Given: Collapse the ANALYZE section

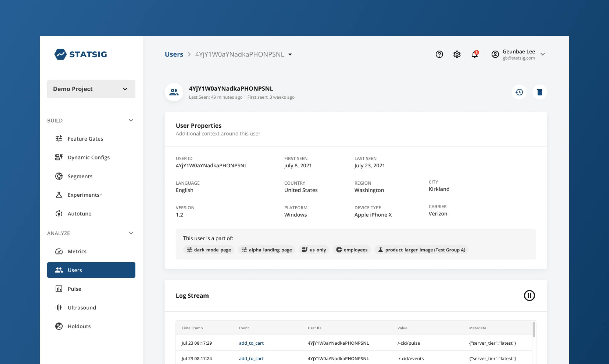Looking at the screenshot, I should click(131, 233).
